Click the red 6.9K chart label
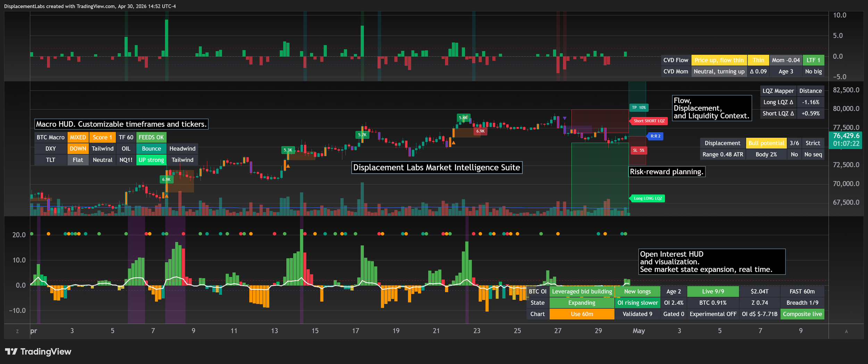This screenshot has width=868, height=364. [481, 131]
